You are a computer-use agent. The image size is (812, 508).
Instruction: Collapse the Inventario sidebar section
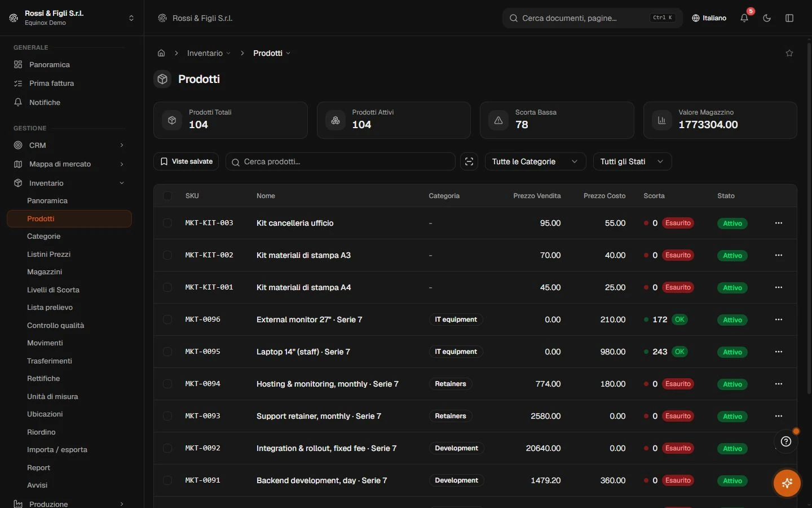(x=69, y=183)
